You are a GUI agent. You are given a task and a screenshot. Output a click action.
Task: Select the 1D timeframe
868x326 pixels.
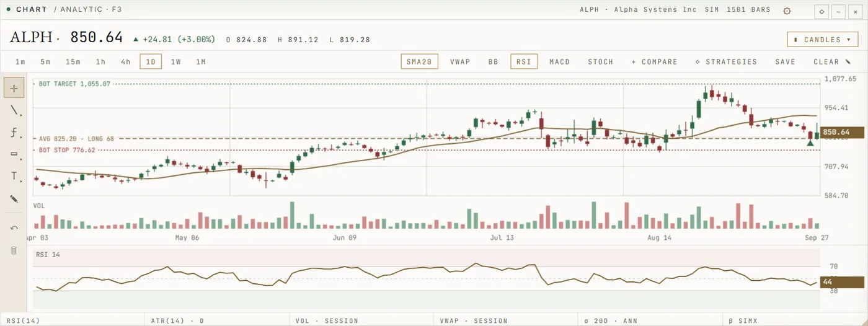(151, 62)
